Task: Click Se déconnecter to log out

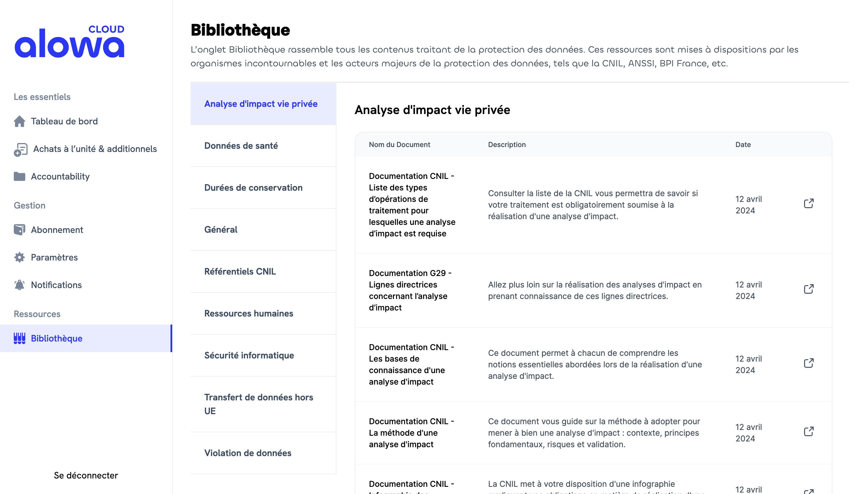Action: tap(86, 475)
